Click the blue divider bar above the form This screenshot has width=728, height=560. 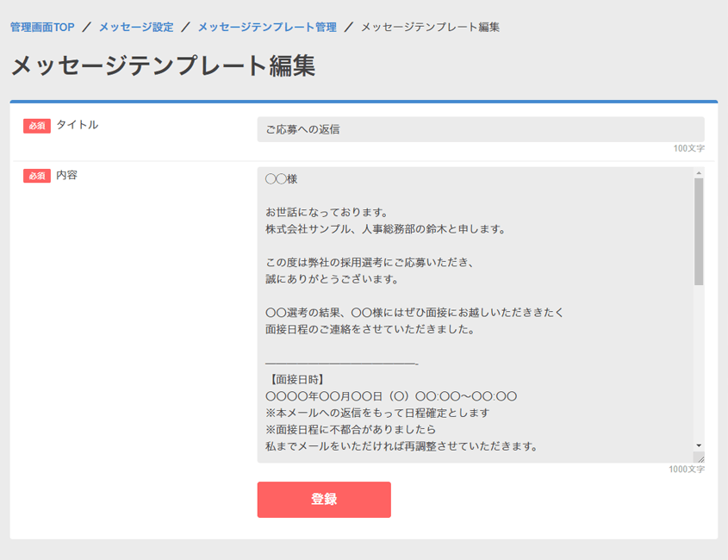tap(364, 101)
